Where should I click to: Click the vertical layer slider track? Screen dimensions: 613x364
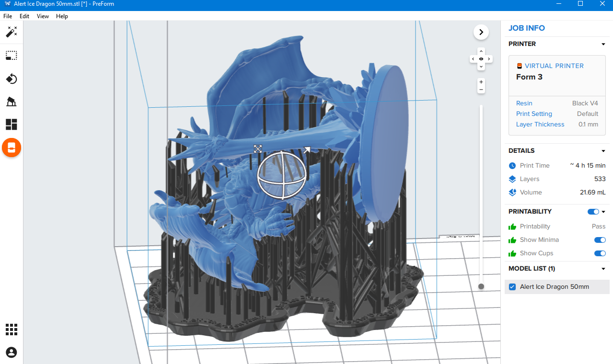[481, 195]
